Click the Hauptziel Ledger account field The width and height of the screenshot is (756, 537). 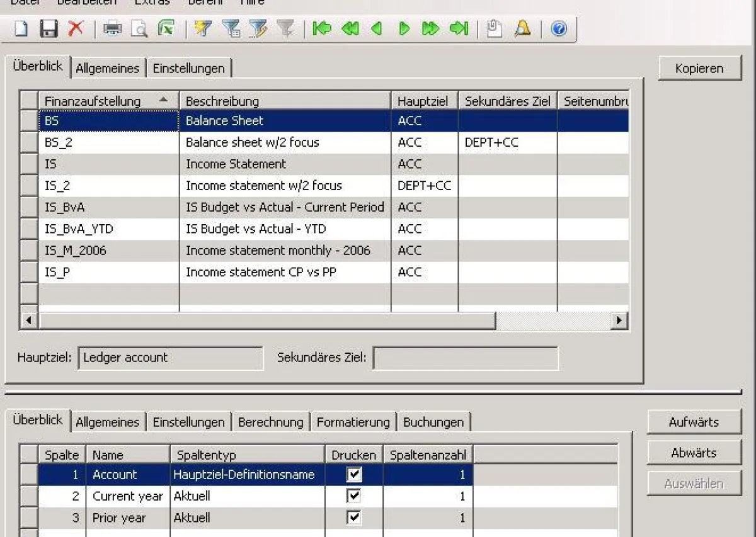click(170, 358)
